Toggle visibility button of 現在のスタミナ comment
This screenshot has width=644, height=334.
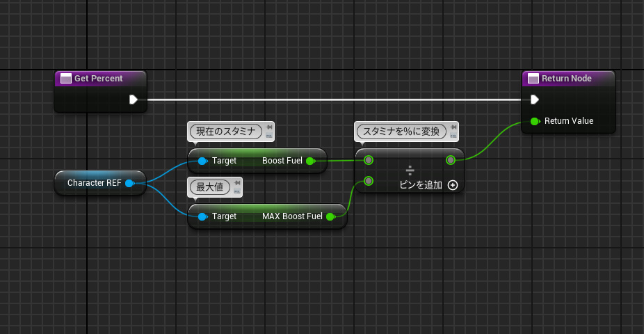(269, 135)
